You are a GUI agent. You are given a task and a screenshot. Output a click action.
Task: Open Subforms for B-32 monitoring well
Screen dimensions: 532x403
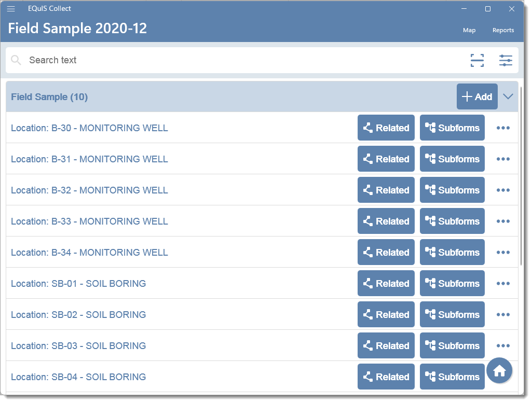[452, 190]
